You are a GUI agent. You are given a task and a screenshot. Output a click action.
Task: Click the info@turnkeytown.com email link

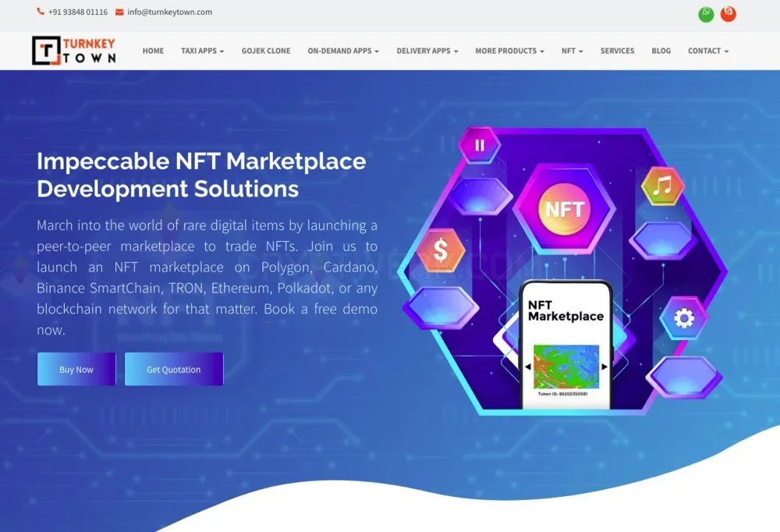[x=169, y=12]
